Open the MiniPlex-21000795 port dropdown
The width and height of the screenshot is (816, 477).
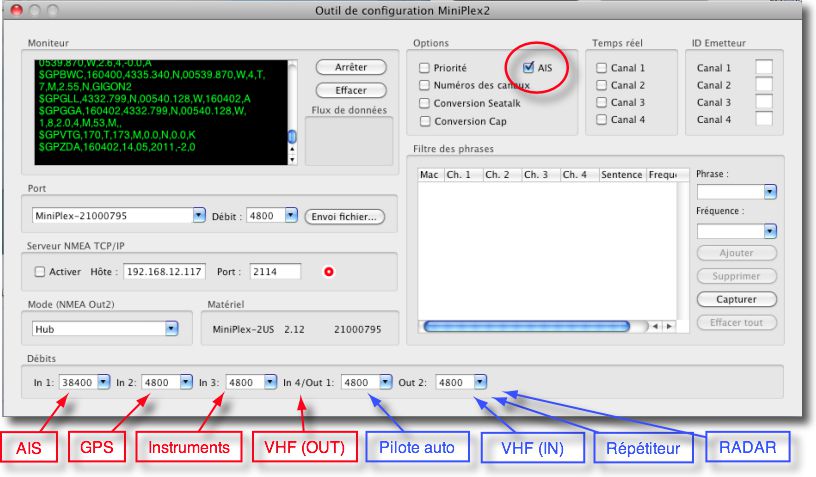tap(199, 215)
